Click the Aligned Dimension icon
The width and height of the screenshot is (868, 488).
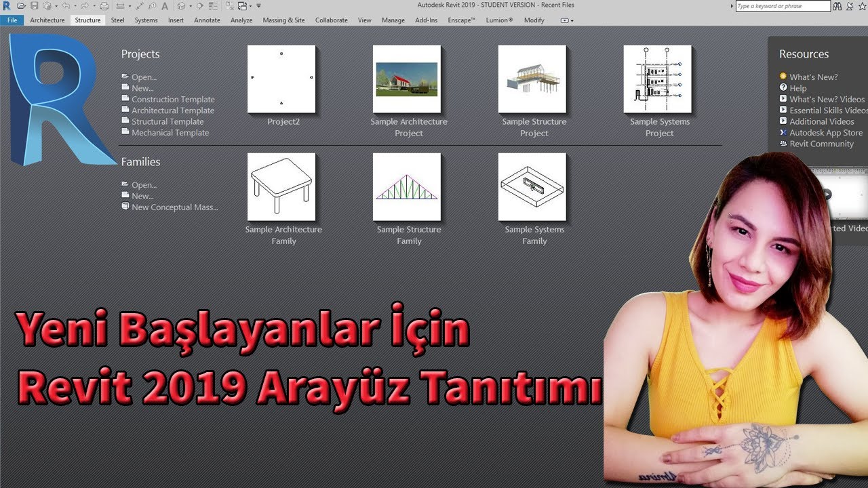pos(140,5)
